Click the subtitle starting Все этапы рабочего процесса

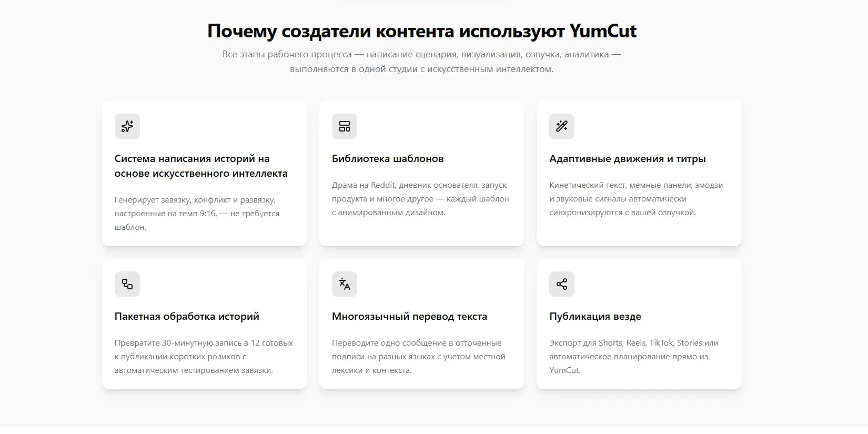click(422, 62)
